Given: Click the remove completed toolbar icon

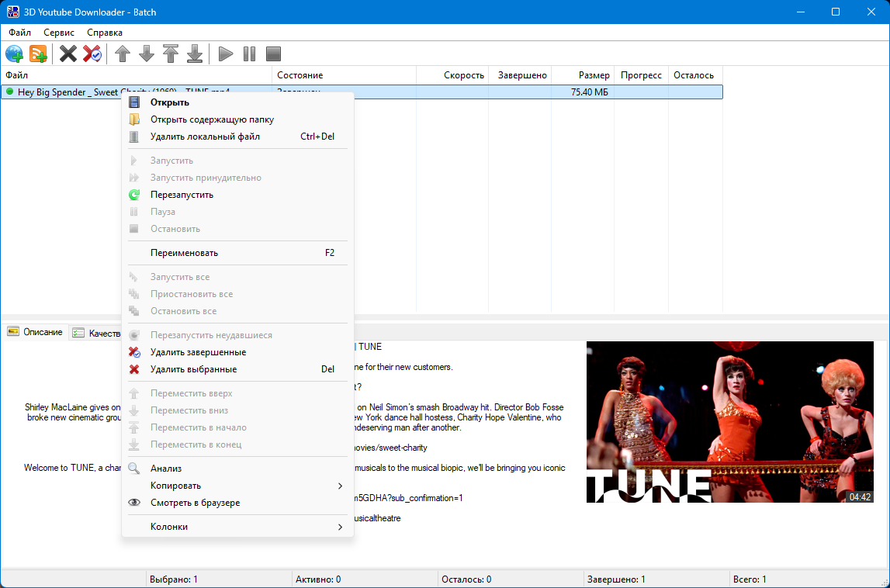Looking at the screenshot, I should [92, 54].
